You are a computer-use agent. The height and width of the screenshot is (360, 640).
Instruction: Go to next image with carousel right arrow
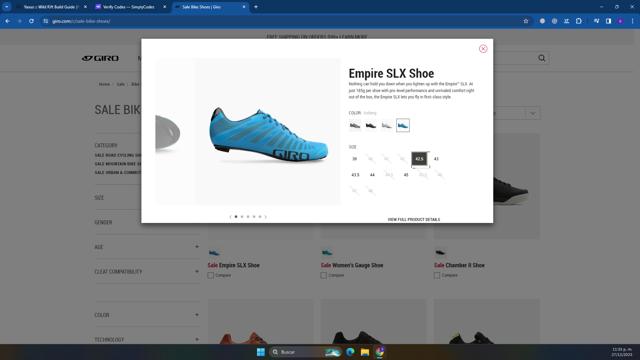[266, 217]
